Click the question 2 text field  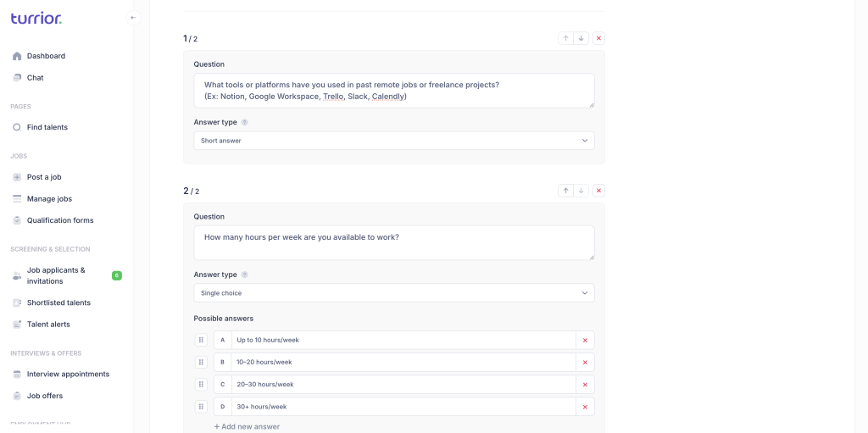pos(394,242)
